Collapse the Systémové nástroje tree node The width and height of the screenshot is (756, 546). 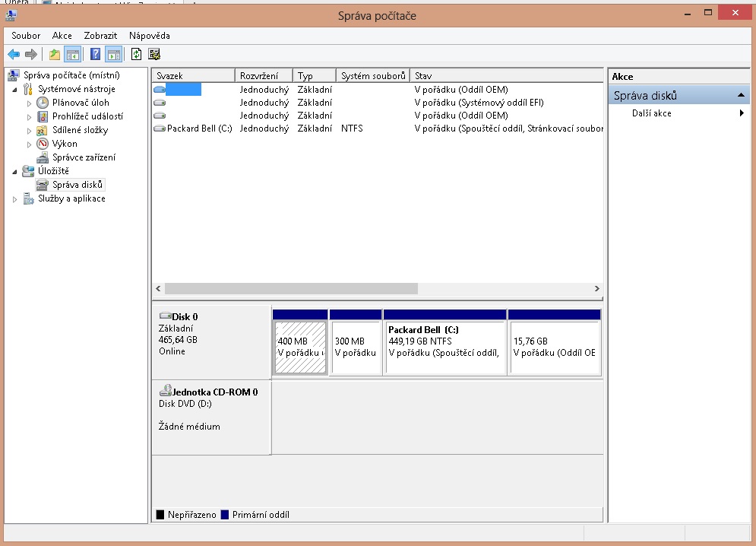16,89
